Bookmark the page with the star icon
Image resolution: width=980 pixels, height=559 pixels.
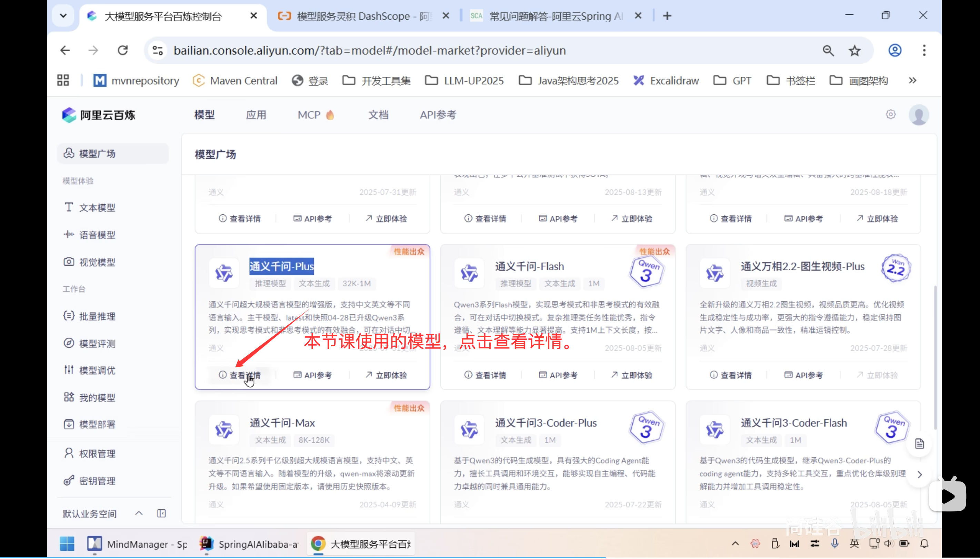coord(854,50)
